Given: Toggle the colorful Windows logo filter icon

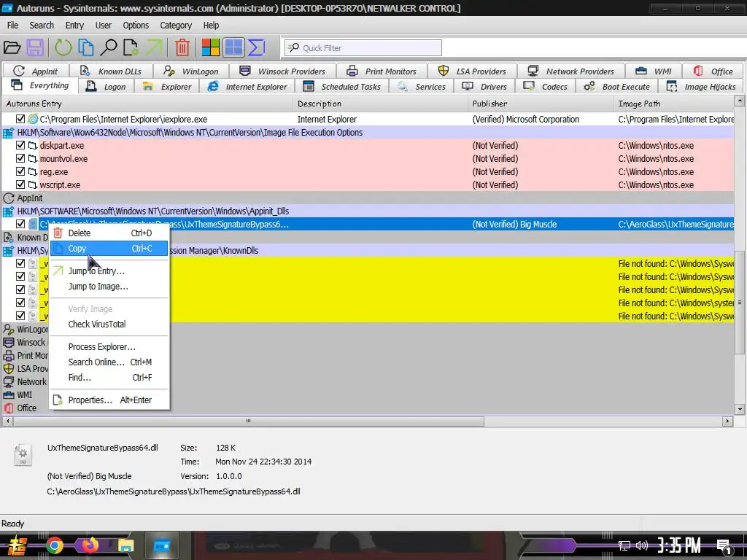Looking at the screenshot, I should click(210, 47).
